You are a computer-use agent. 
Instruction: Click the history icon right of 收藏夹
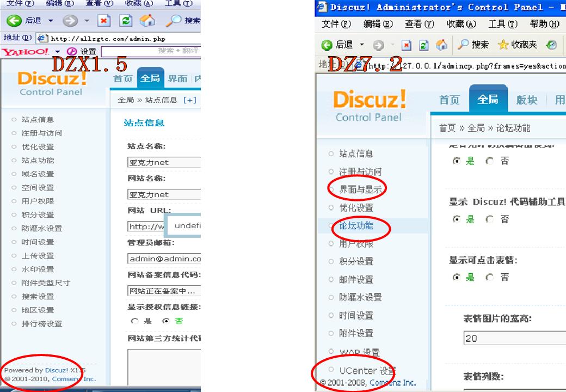coord(551,45)
